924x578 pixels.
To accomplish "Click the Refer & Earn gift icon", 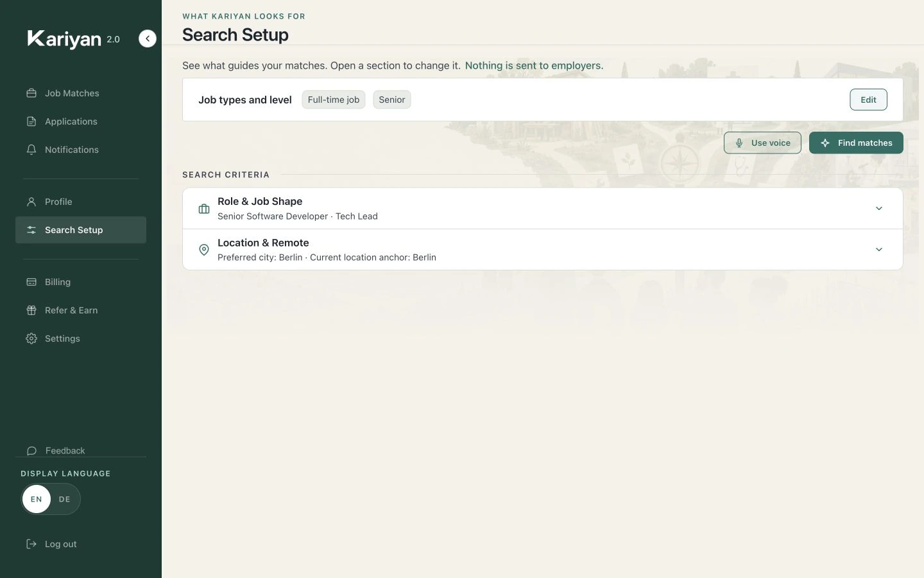I will [x=31, y=310].
